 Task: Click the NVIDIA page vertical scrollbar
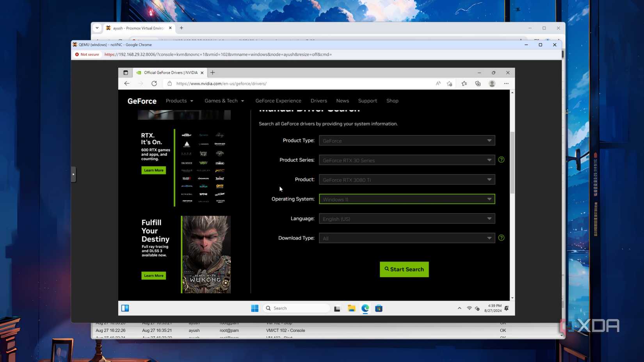click(512, 163)
